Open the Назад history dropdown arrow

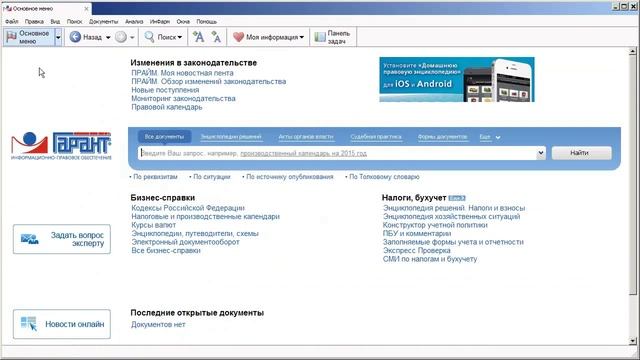pyautogui.click(x=108, y=38)
